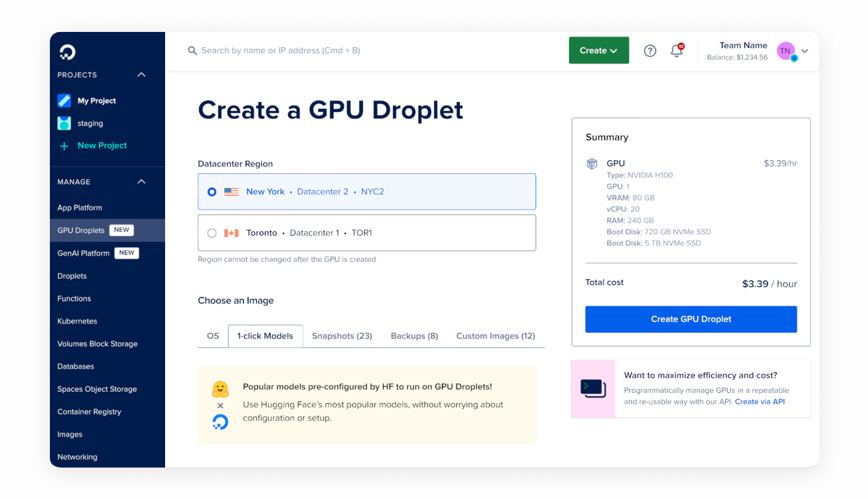868x499 pixels.
Task: Click the Create GPU Droplet button
Action: click(x=691, y=319)
